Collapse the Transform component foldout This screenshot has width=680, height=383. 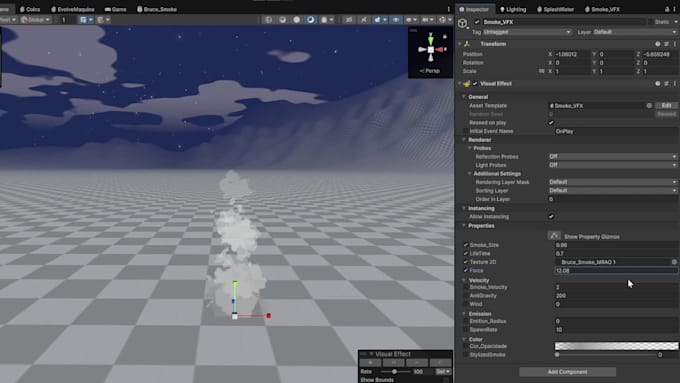(x=460, y=44)
